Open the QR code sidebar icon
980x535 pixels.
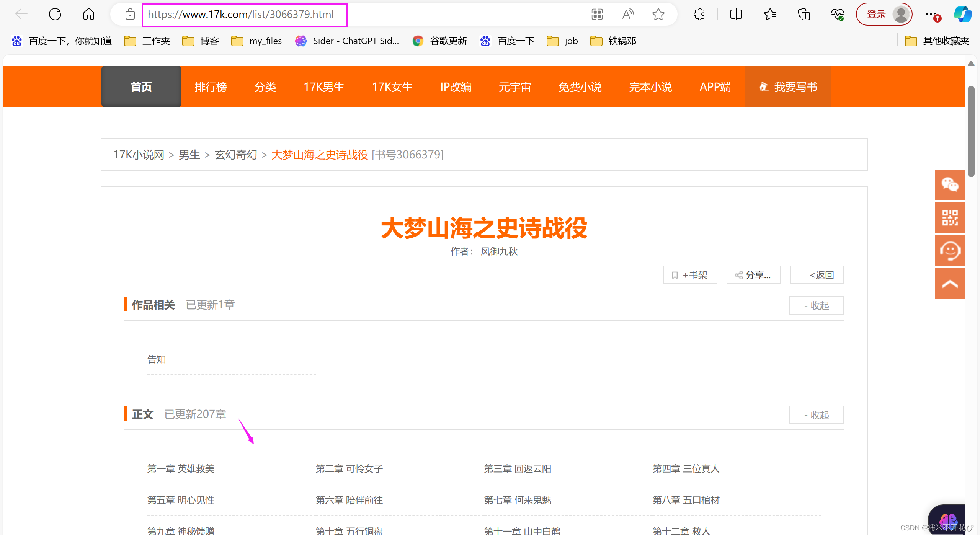coord(950,218)
